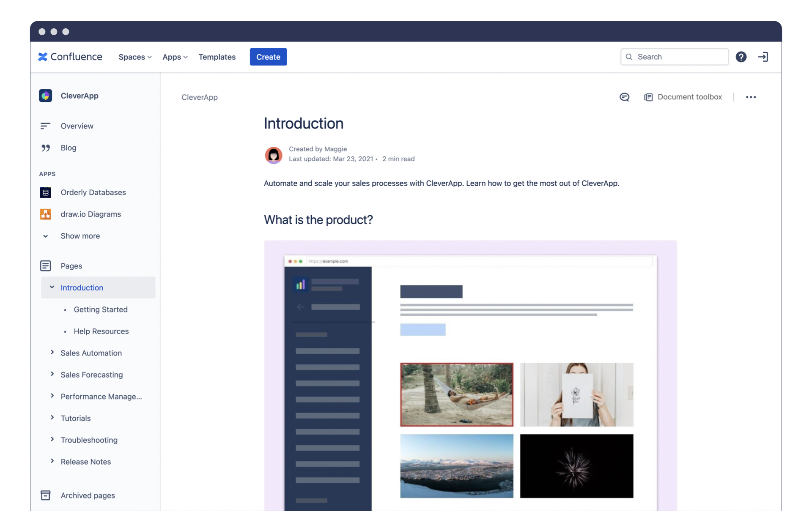
Task: Expand Show more apps chevron
Action: [x=46, y=236]
